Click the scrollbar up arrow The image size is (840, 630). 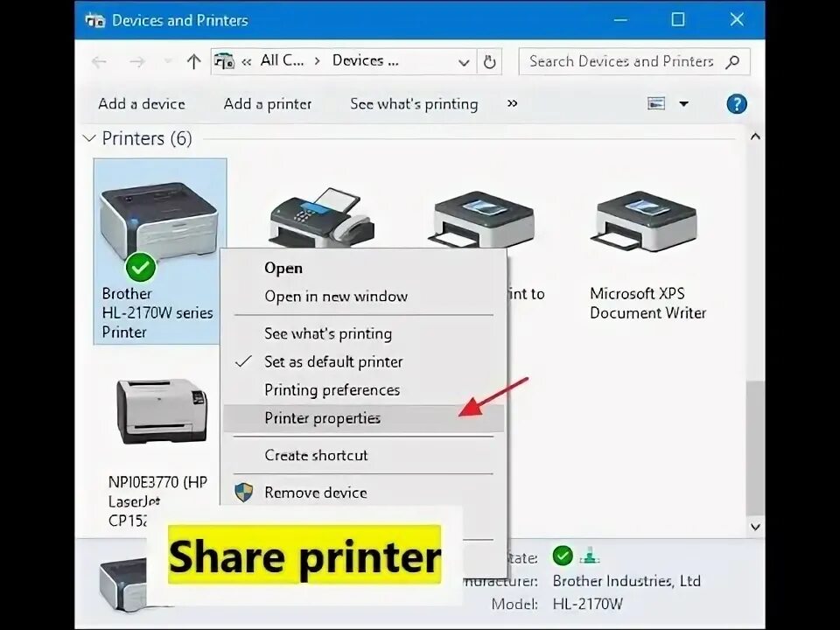pos(755,136)
